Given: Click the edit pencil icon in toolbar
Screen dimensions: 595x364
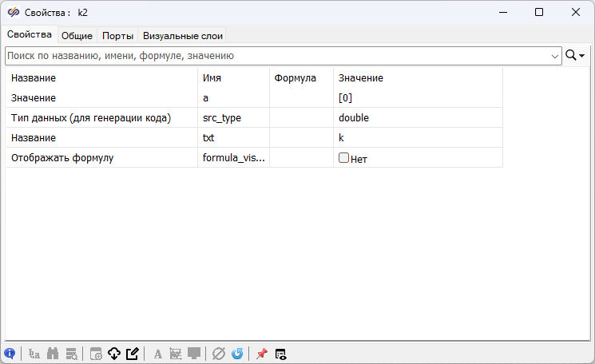Looking at the screenshot, I should (133, 354).
